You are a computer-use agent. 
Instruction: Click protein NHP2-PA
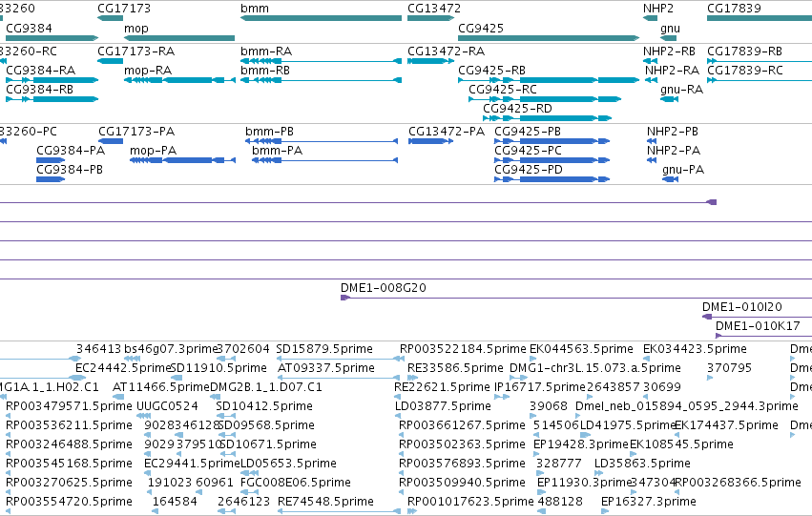tap(652, 160)
